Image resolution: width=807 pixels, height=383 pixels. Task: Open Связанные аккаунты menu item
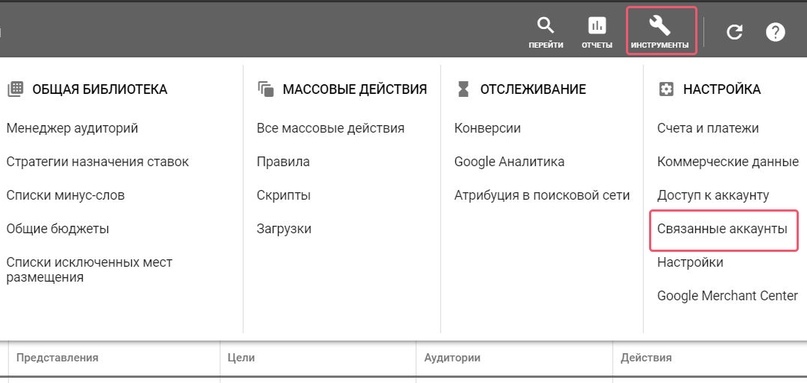[x=722, y=229]
